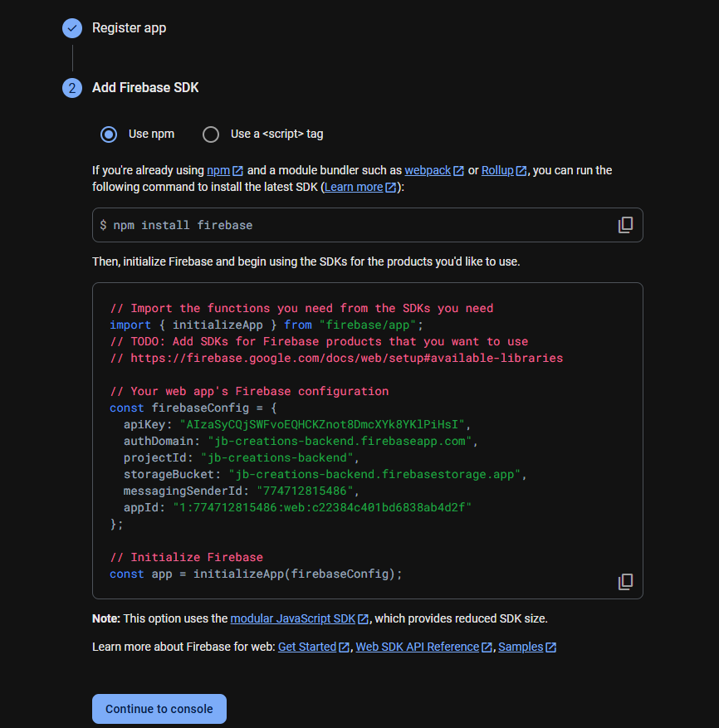Expand the Register app step
Image resolution: width=719 pixels, height=728 pixels.
[x=129, y=28]
